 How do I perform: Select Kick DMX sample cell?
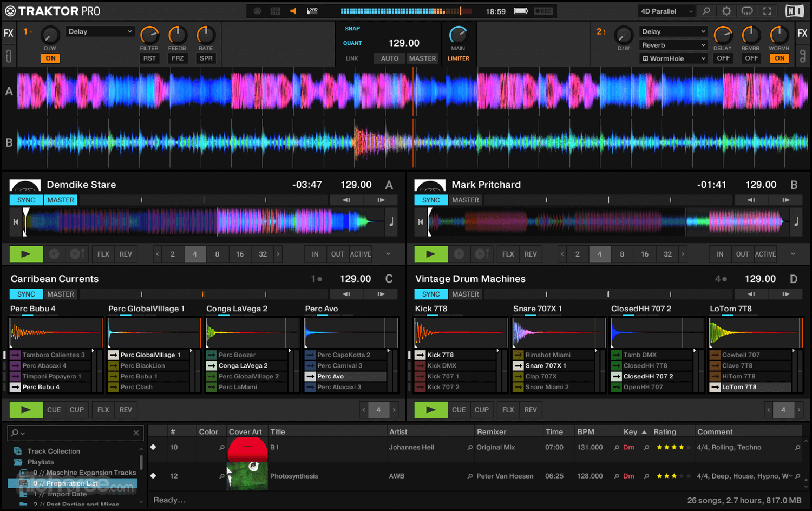tap(455, 366)
